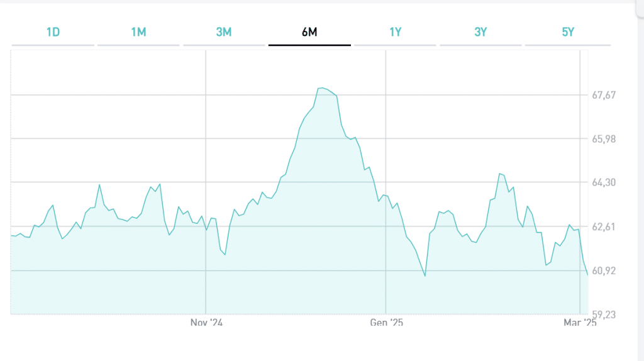Click the 60,92 price label
Screen dimensions: 644x361
tap(604, 271)
